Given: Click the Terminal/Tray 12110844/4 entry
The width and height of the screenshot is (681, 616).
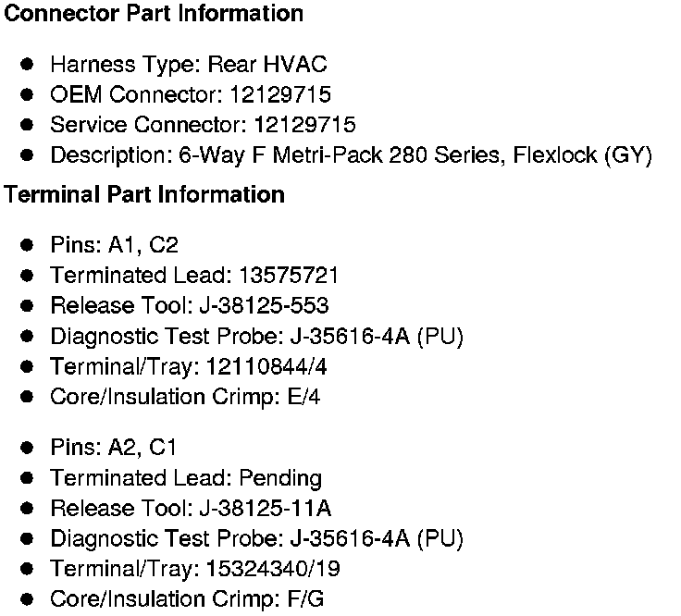Looking at the screenshot, I should [189, 366].
